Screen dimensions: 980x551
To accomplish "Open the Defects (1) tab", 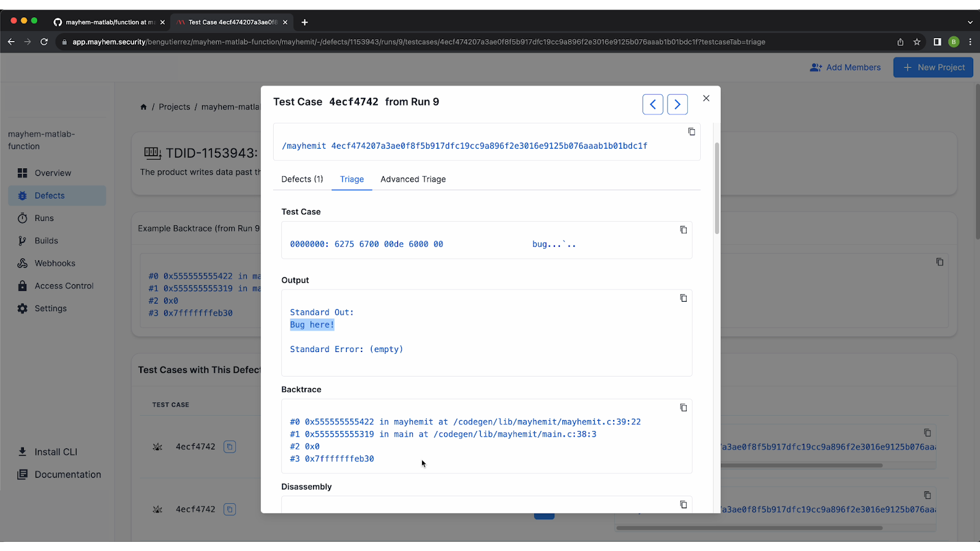I will coord(302,179).
